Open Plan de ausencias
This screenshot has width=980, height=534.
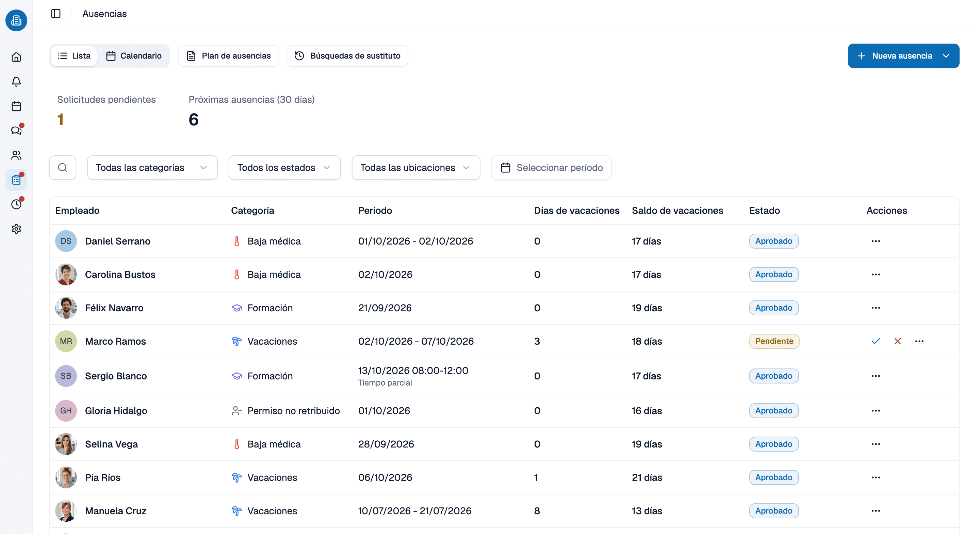click(228, 56)
